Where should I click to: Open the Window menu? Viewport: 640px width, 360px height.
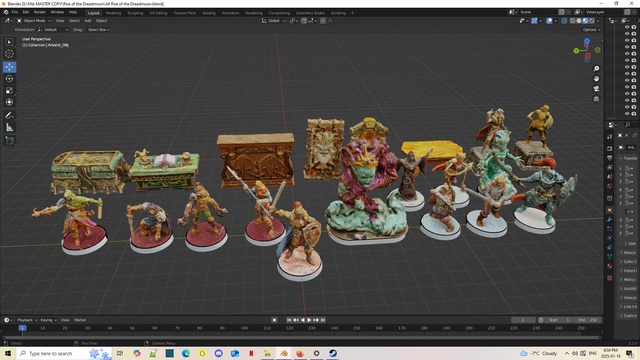57,12
